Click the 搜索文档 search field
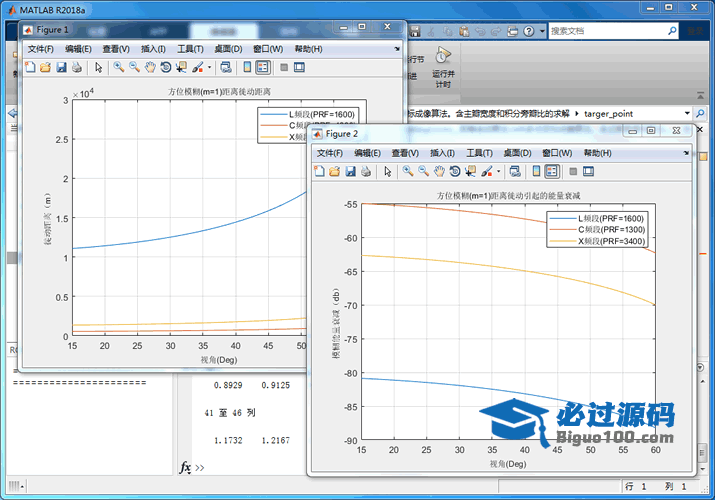The height and width of the screenshot is (500, 715). pos(607,31)
